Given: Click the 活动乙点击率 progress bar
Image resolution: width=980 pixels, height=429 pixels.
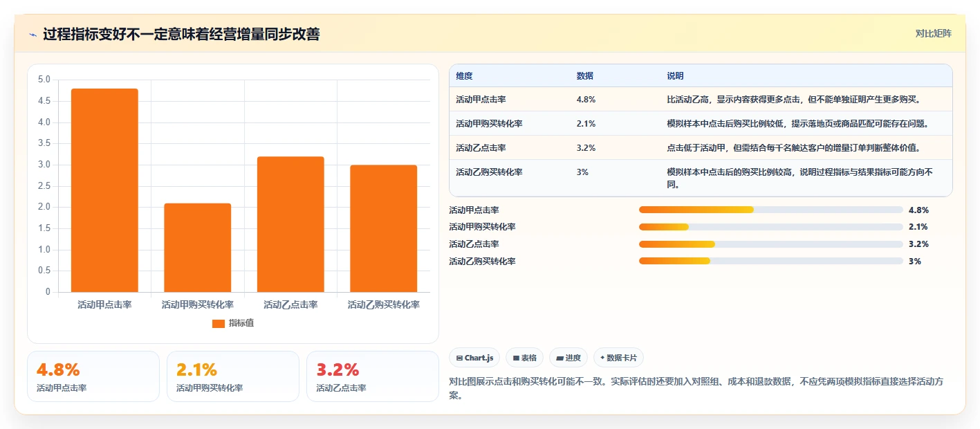Looking at the screenshot, I should click(771, 244).
